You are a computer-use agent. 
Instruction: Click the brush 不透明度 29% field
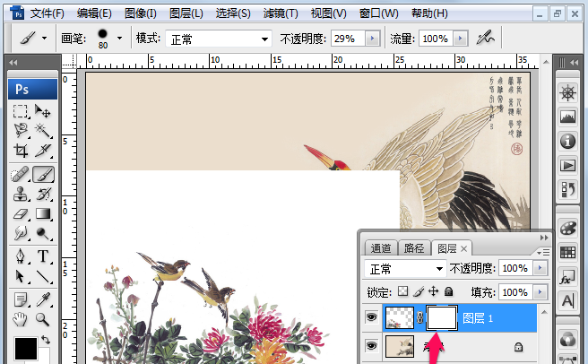pos(347,39)
